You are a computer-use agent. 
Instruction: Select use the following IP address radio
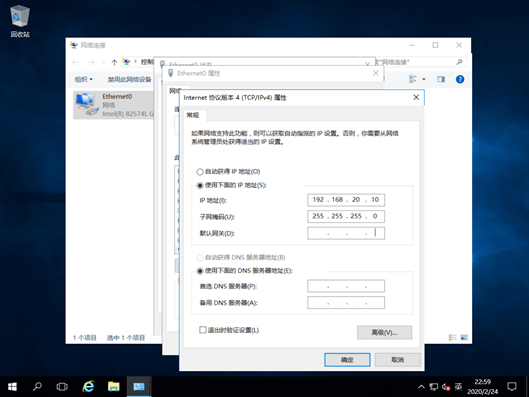[200, 185]
